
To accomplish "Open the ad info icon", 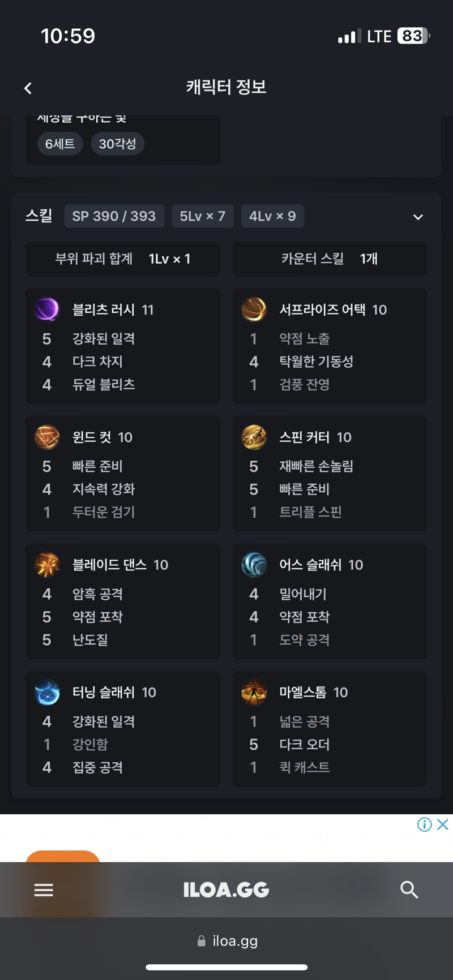I will click(425, 824).
